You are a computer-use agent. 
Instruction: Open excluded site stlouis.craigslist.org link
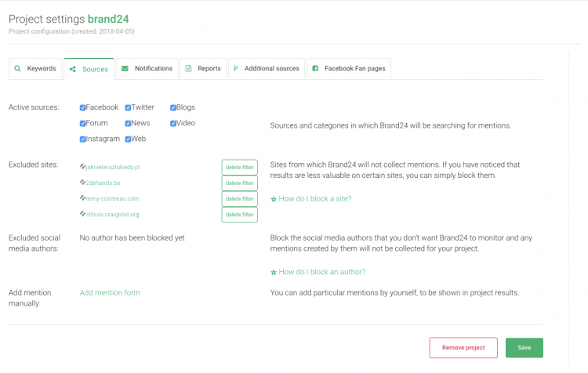click(x=112, y=214)
